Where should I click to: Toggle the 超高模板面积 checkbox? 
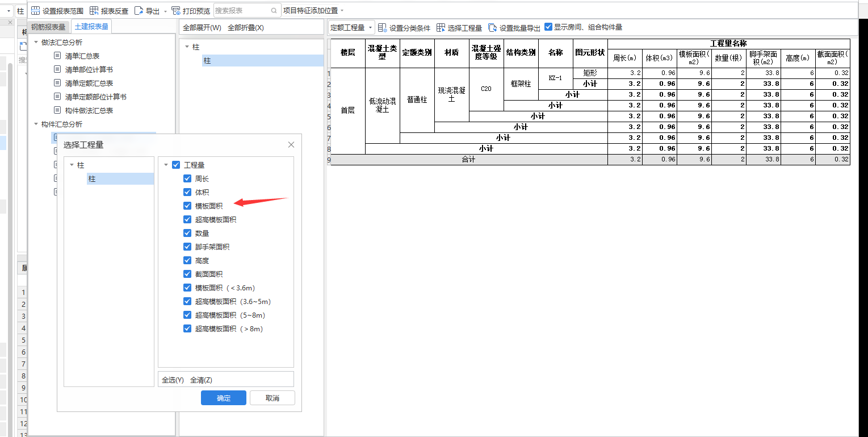(187, 219)
